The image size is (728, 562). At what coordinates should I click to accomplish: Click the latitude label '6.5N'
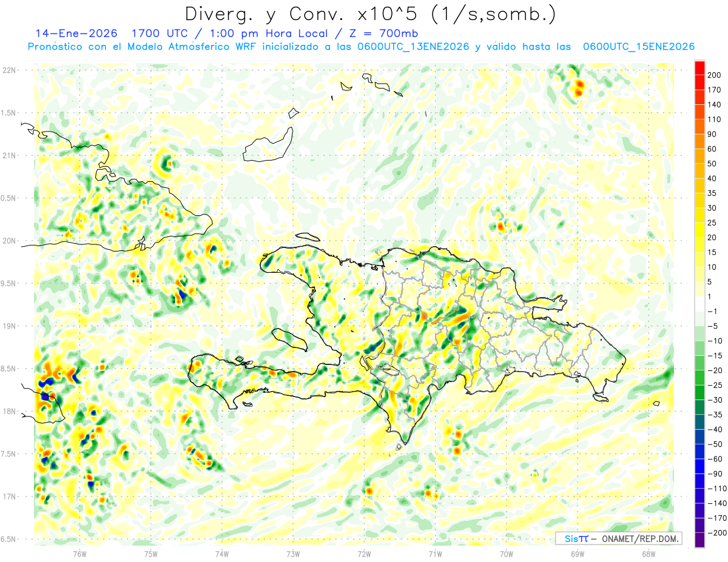(x=9, y=540)
